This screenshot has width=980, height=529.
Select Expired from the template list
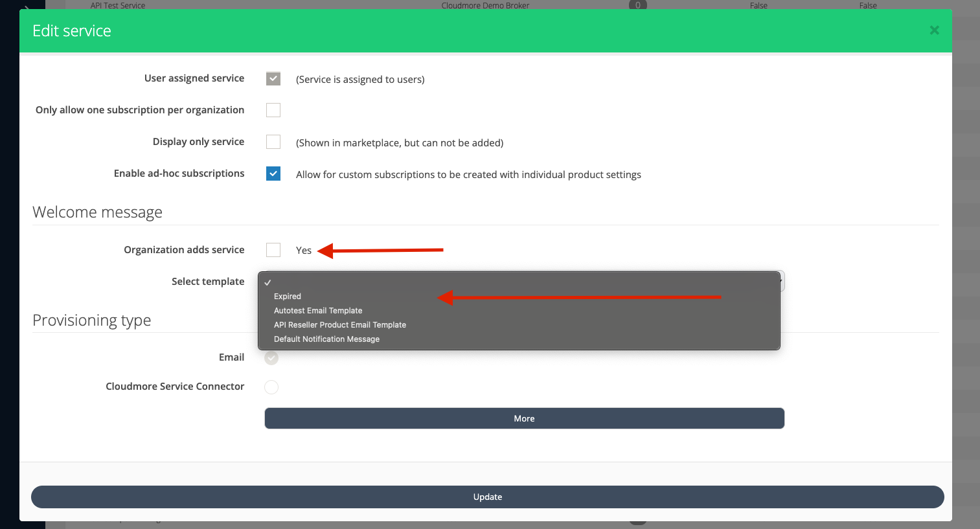pos(288,297)
